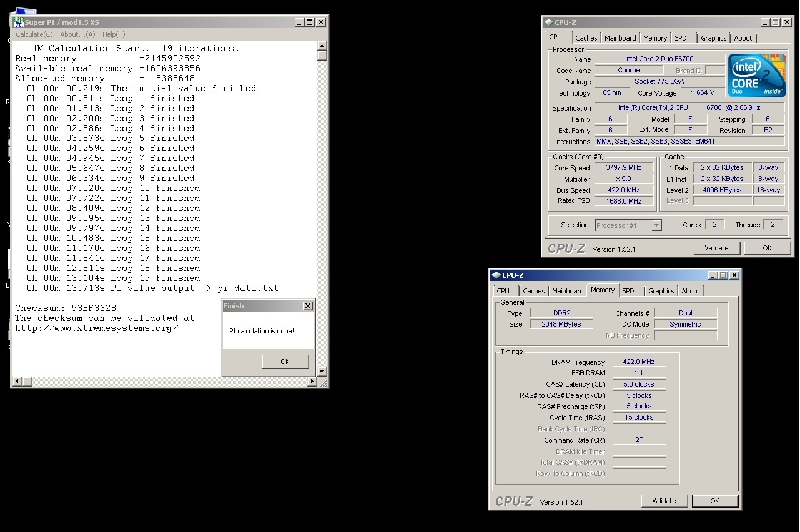Click the Code Name Conroe value

click(x=629, y=70)
